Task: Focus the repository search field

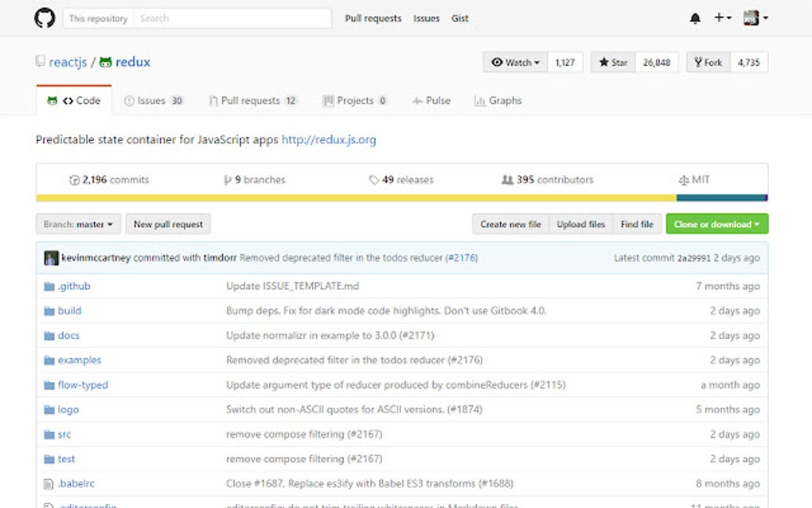Action: point(232,18)
